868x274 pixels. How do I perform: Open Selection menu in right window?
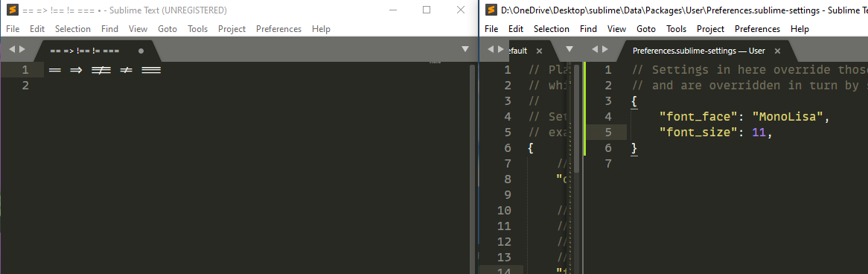552,29
